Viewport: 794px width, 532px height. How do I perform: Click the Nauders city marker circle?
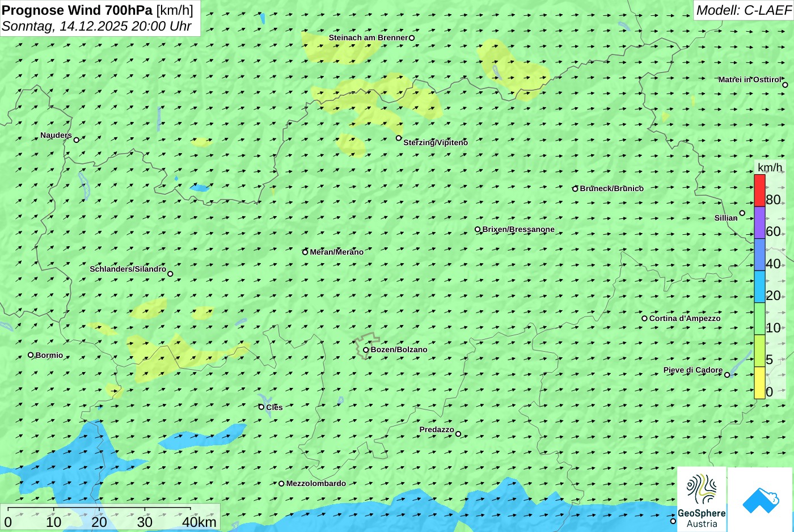pos(77,140)
